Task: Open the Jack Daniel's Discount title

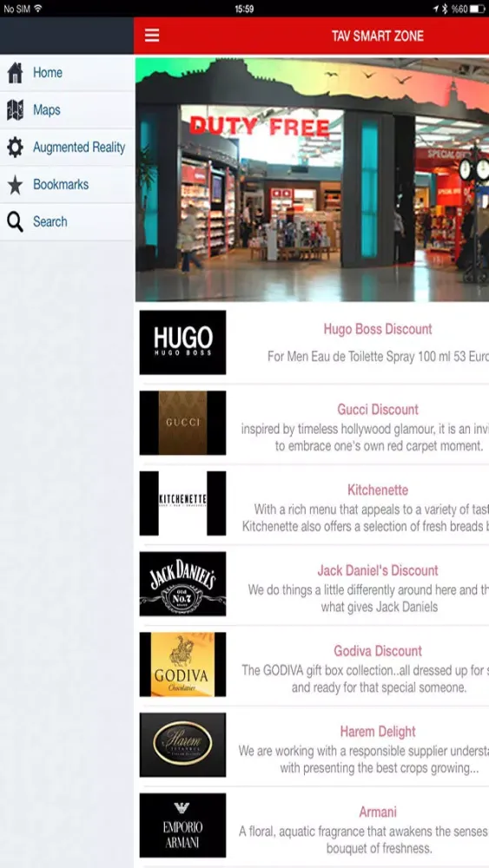Action: coord(378,570)
